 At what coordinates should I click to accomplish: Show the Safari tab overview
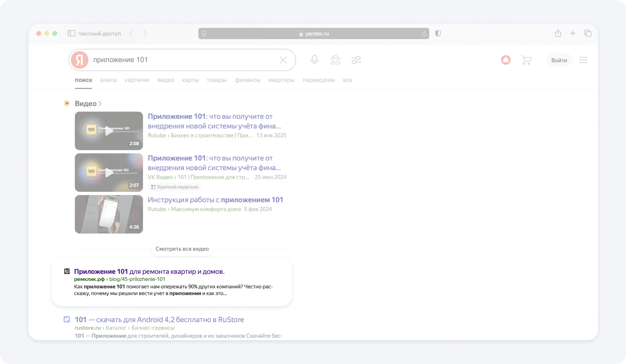(x=588, y=34)
